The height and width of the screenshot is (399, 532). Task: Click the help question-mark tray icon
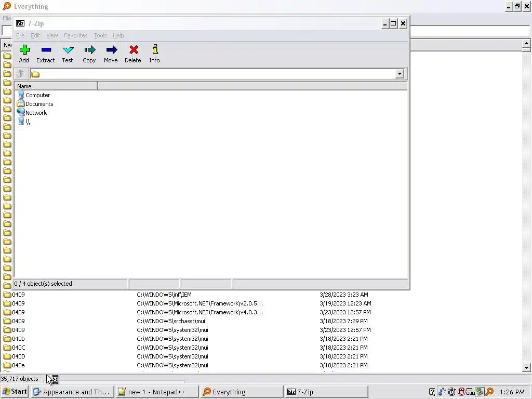tap(432, 392)
